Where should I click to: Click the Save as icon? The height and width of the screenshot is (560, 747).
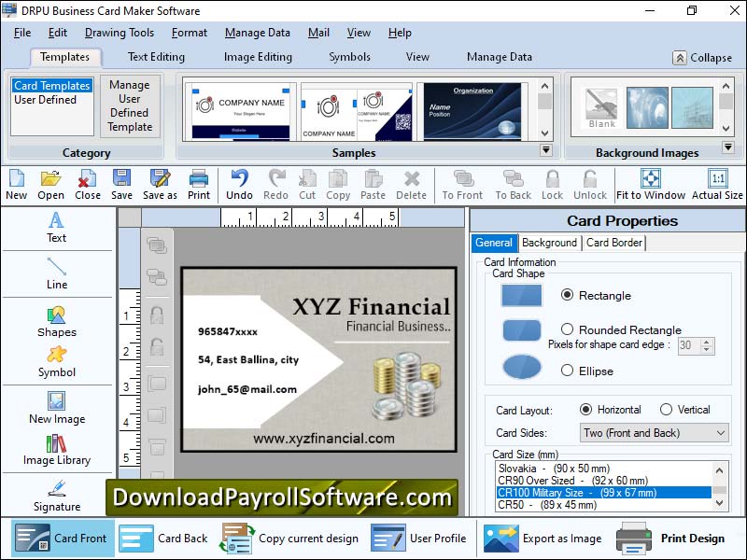point(160,185)
